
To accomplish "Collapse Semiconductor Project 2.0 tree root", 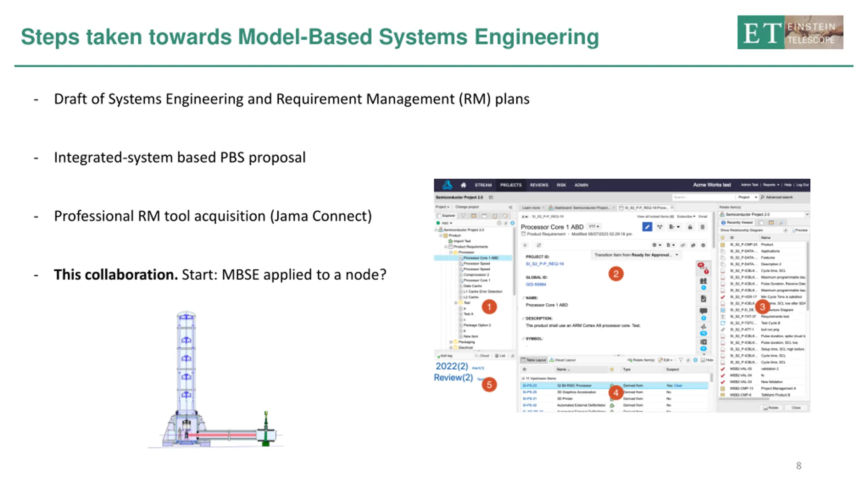I will pos(436,230).
